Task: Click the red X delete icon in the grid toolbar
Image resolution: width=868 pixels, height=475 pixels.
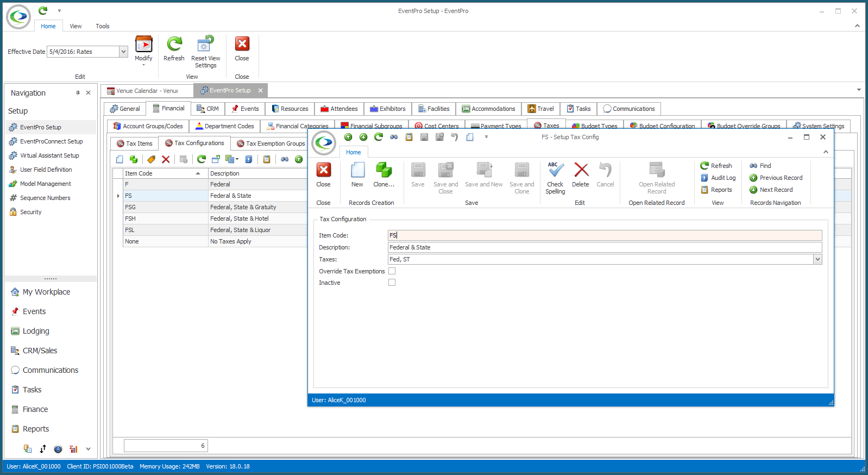Action: click(x=166, y=159)
